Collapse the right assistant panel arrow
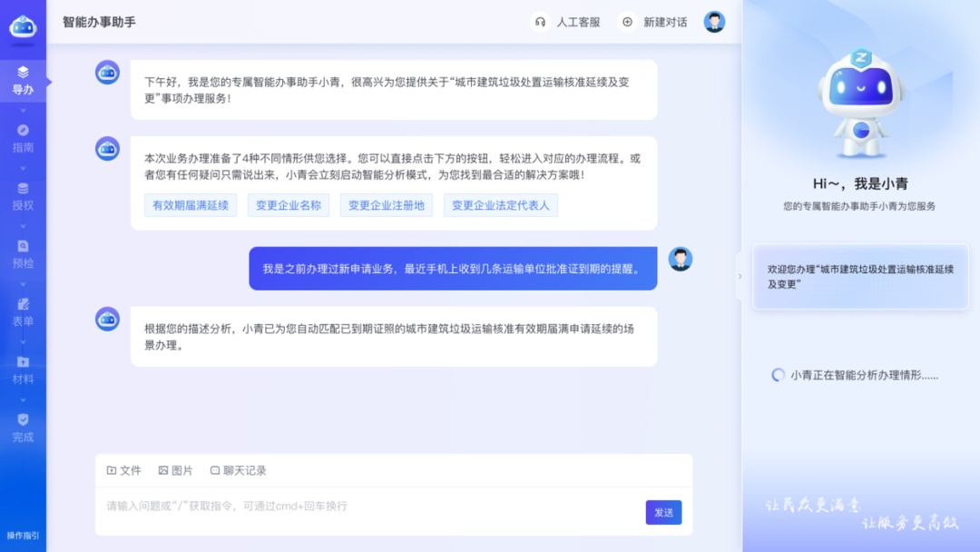This screenshot has width=980, height=552. tap(739, 276)
